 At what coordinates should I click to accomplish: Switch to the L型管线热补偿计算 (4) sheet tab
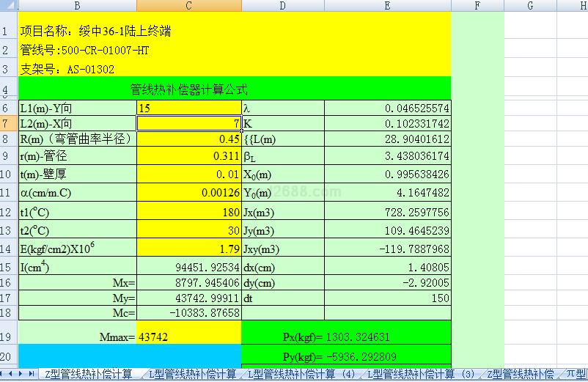(301, 374)
